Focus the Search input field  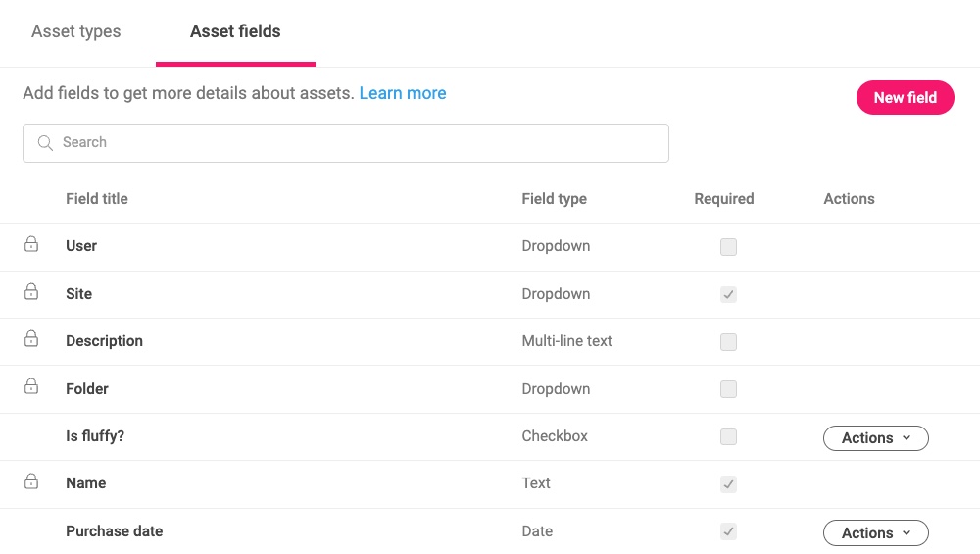pos(346,143)
